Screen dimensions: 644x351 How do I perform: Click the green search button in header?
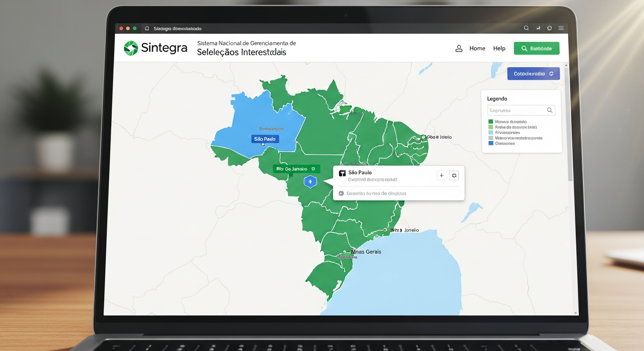(537, 48)
